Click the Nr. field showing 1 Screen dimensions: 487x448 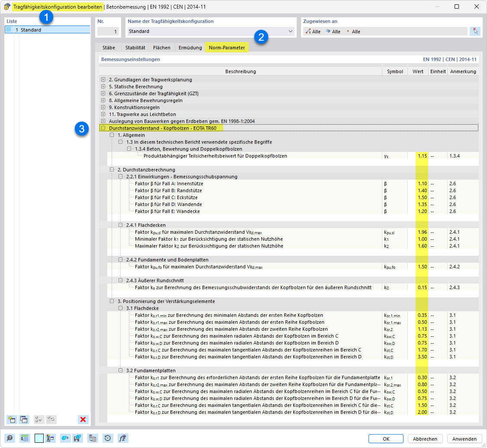pos(108,31)
